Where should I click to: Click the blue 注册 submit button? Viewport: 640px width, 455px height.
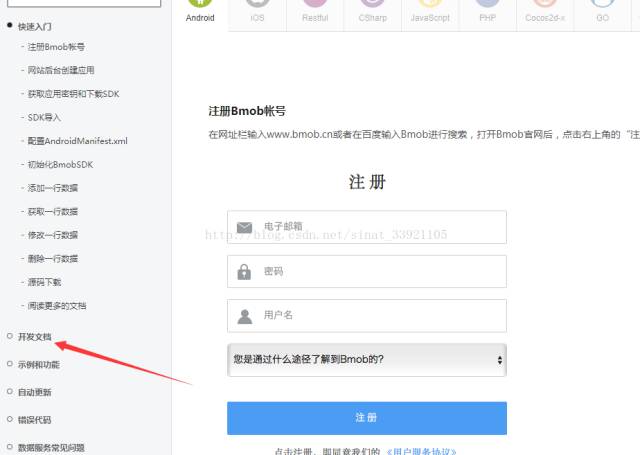tap(367, 418)
